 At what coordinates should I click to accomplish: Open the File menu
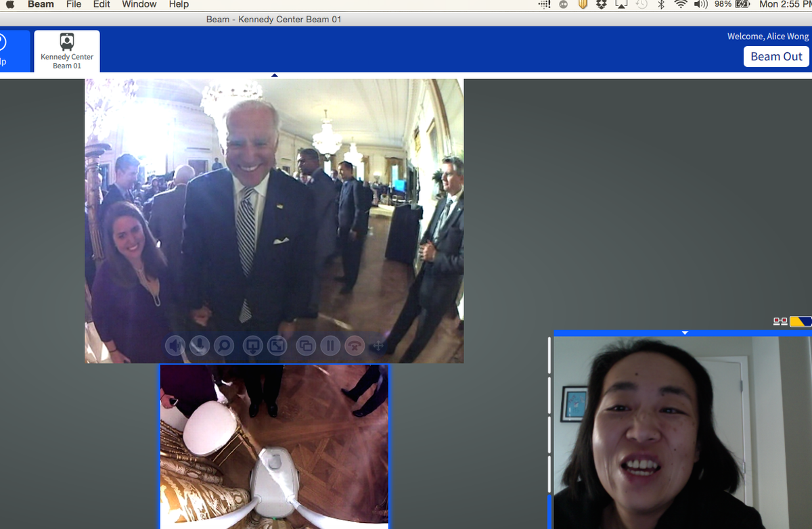pos(74,4)
